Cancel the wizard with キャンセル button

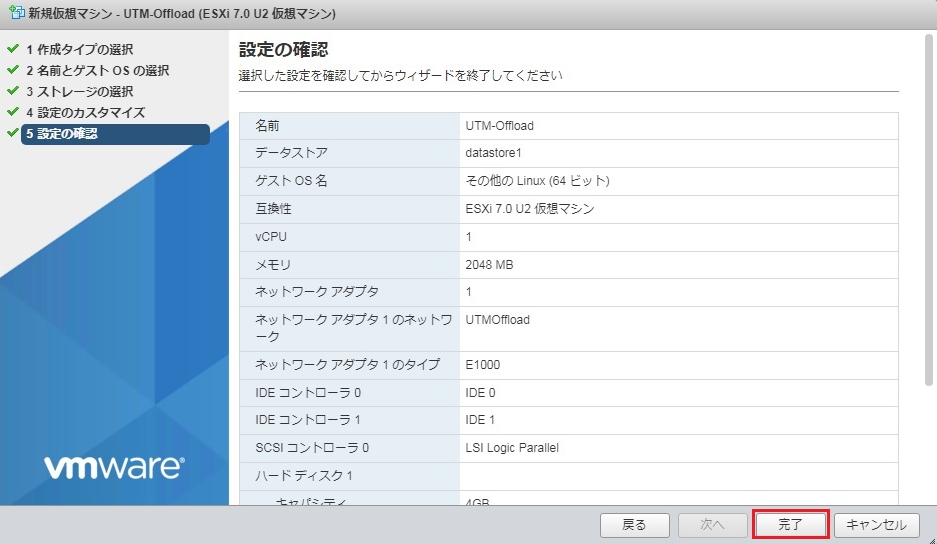[876, 525]
